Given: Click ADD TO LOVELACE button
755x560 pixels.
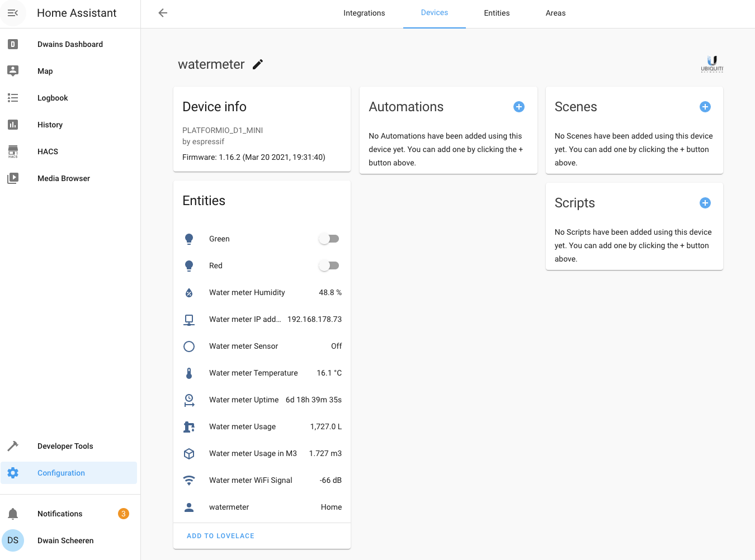Looking at the screenshot, I should click(x=220, y=536).
